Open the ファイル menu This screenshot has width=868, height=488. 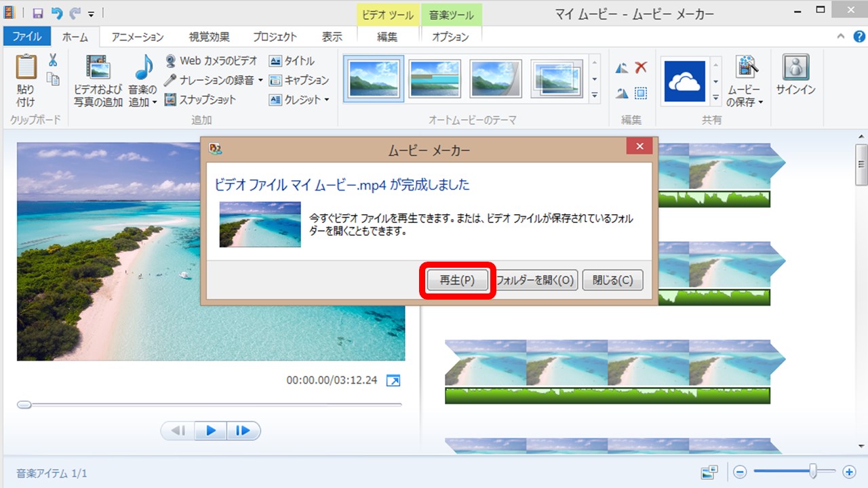[x=26, y=37]
